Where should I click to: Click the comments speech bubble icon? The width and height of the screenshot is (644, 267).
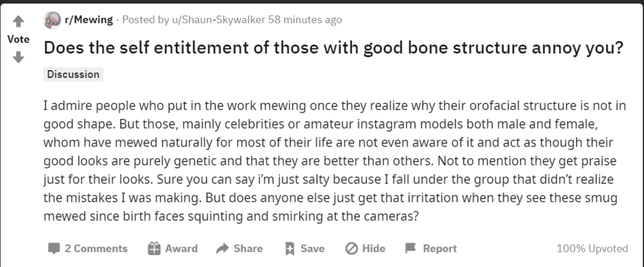[x=54, y=248]
